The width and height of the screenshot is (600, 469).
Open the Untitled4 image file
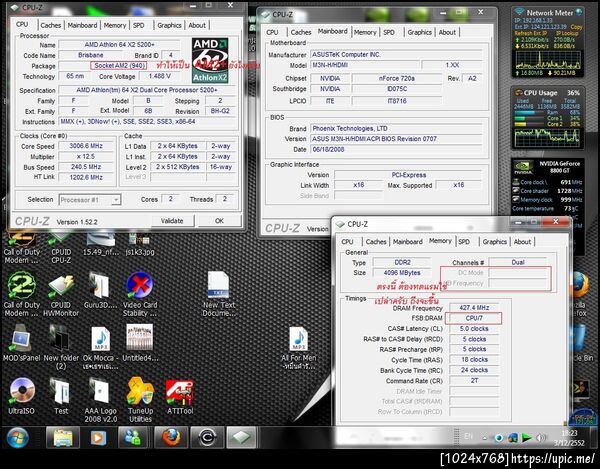[140, 343]
